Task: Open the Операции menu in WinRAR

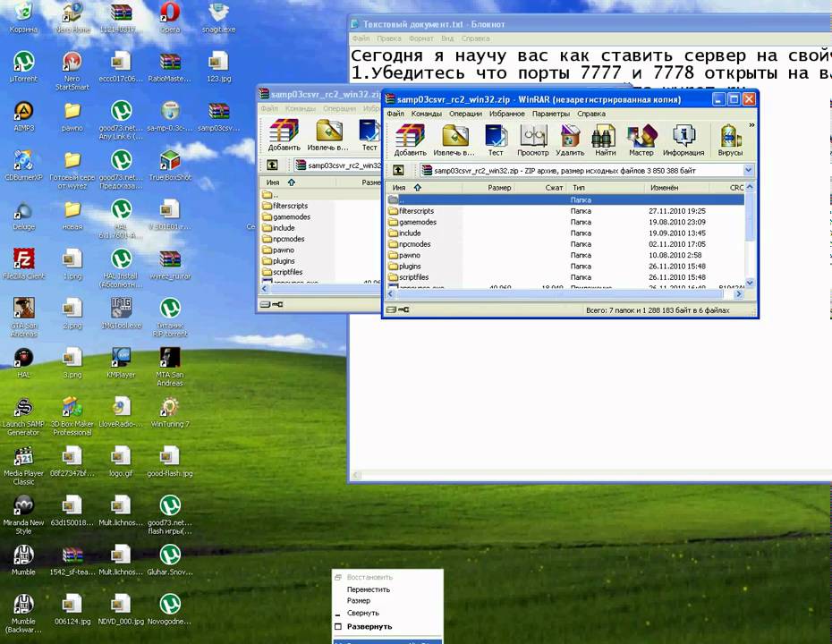Action: tap(465, 114)
